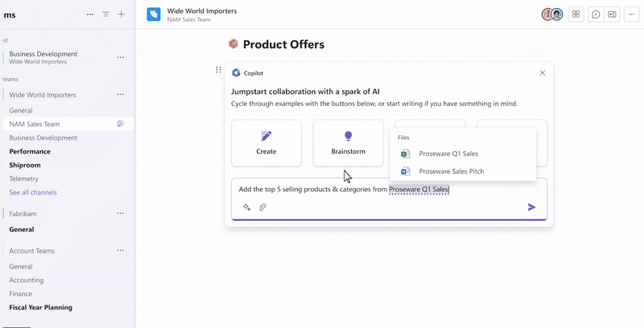Click the Wide World Importers header title
This screenshot has width=644, height=328.
202,11
